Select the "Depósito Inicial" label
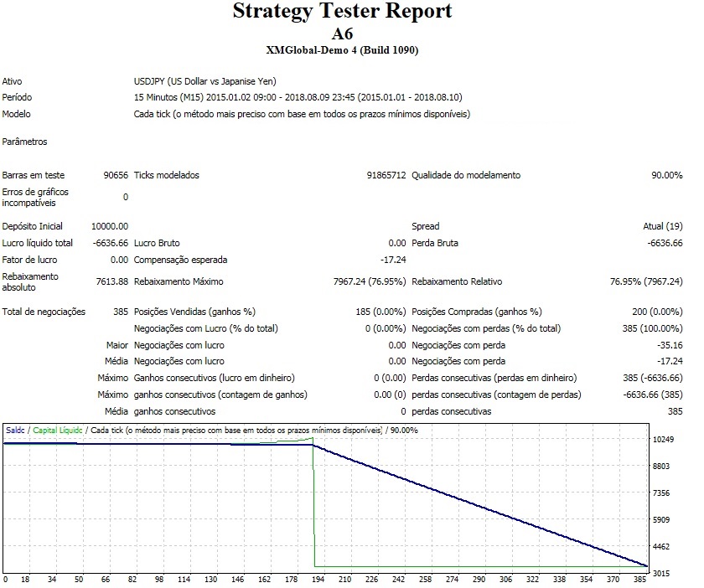This screenshot has height=588, width=704. pyautogui.click(x=33, y=226)
